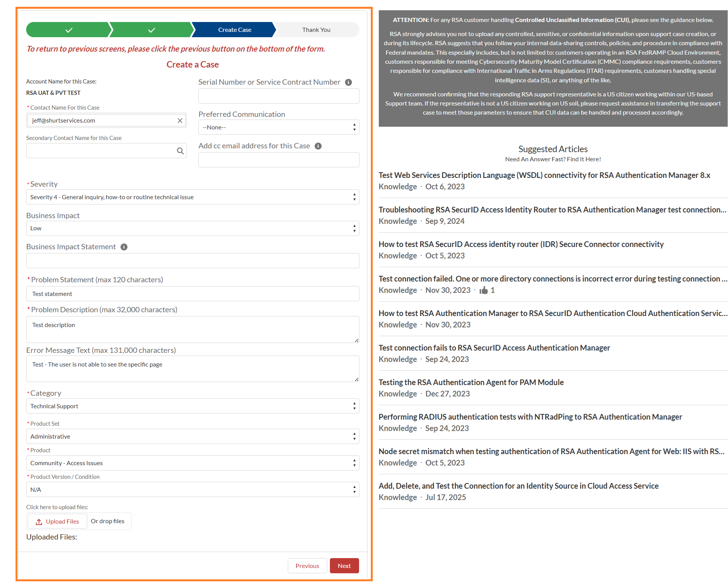Click the Previous button
The image size is (728, 582).
307,566
